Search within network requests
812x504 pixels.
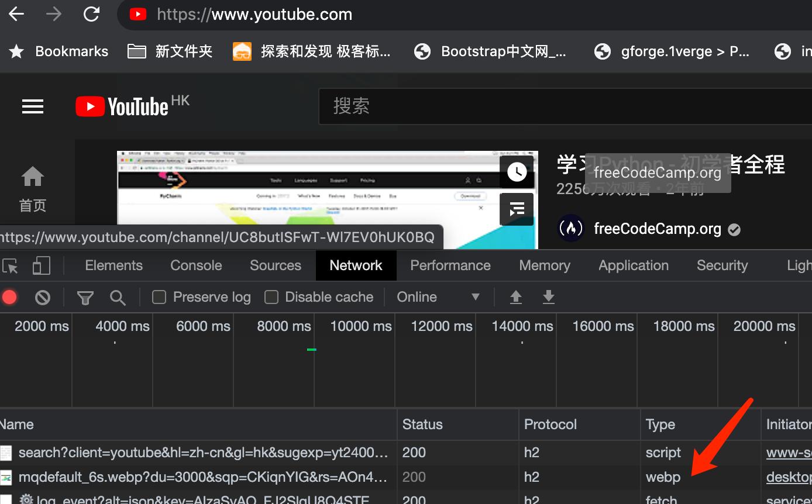tap(118, 297)
